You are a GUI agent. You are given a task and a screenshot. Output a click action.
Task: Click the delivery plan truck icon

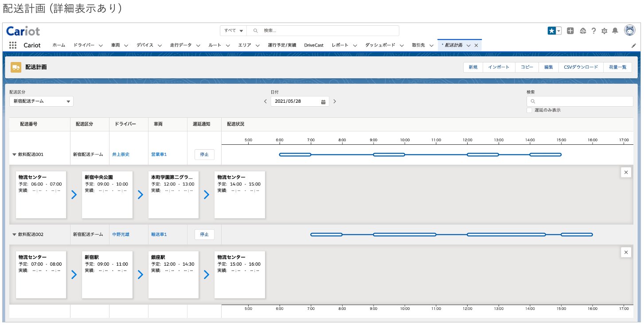(16, 67)
